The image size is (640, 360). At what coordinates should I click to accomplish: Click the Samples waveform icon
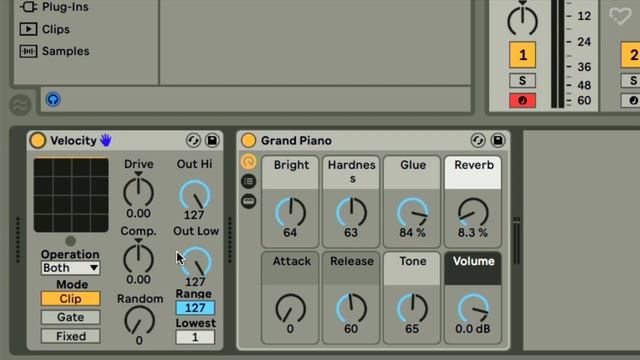[x=28, y=51]
